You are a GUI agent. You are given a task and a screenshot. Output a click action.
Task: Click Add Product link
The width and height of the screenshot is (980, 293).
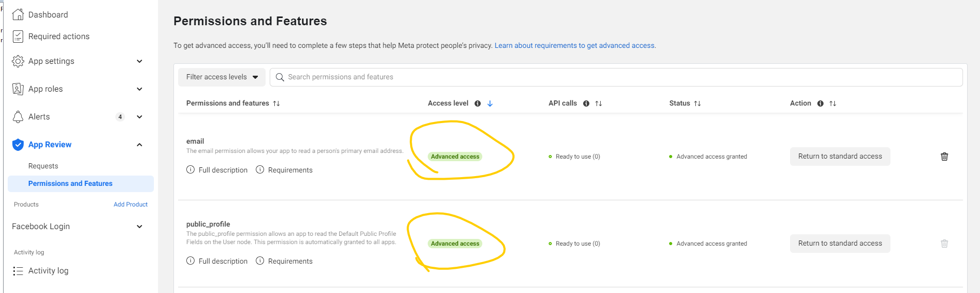(x=131, y=204)
